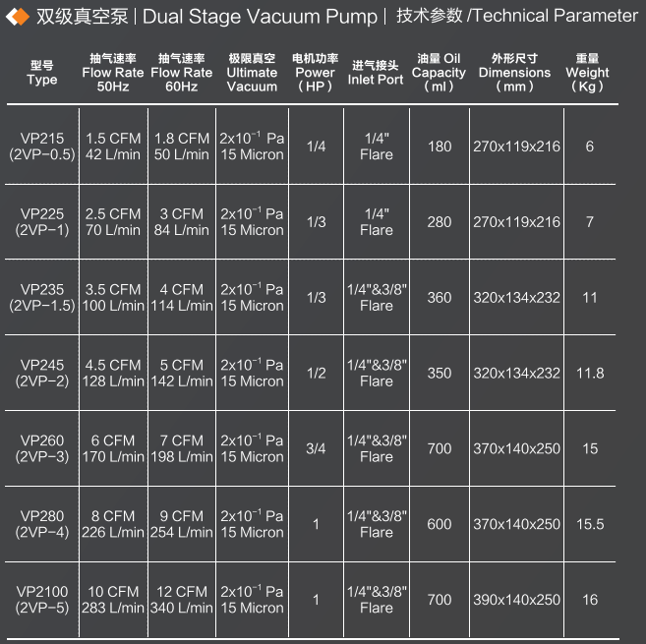Click the 390x140x250 dimensions cell
The height and width of the screenshot is (644, 646).
coord(516,600)
